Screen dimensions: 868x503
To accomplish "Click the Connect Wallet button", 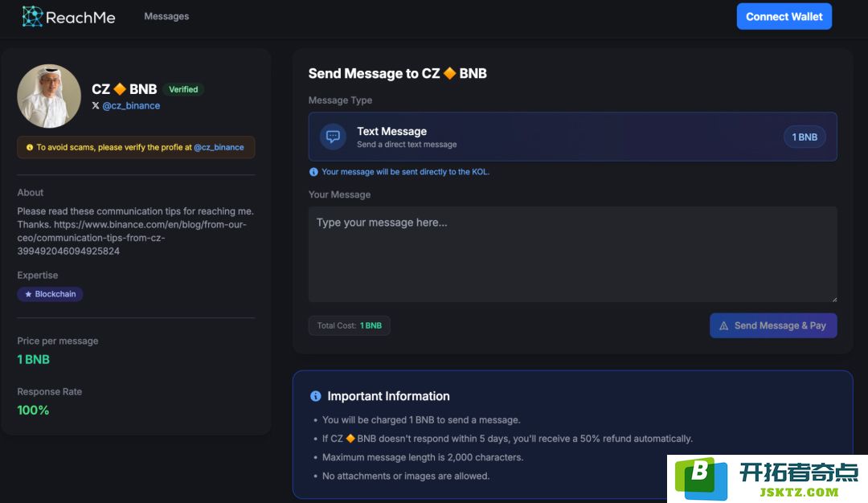I will click(x=784, y=17).
